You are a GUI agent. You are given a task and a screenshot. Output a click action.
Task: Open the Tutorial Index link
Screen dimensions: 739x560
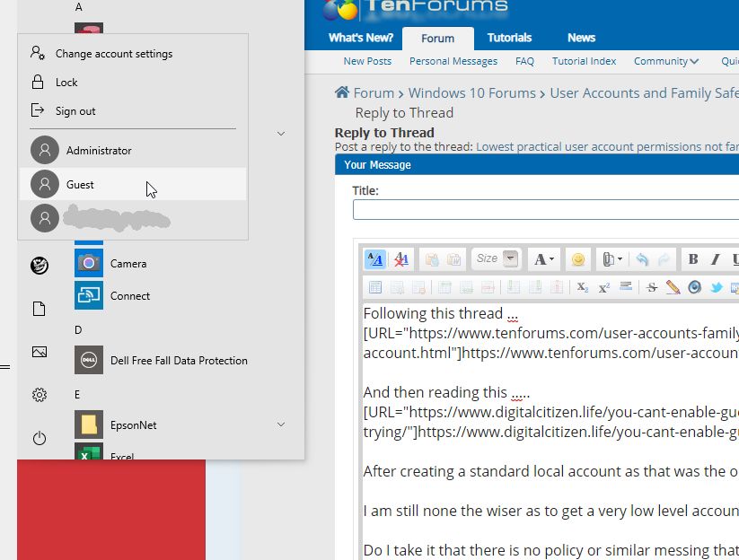584,61
